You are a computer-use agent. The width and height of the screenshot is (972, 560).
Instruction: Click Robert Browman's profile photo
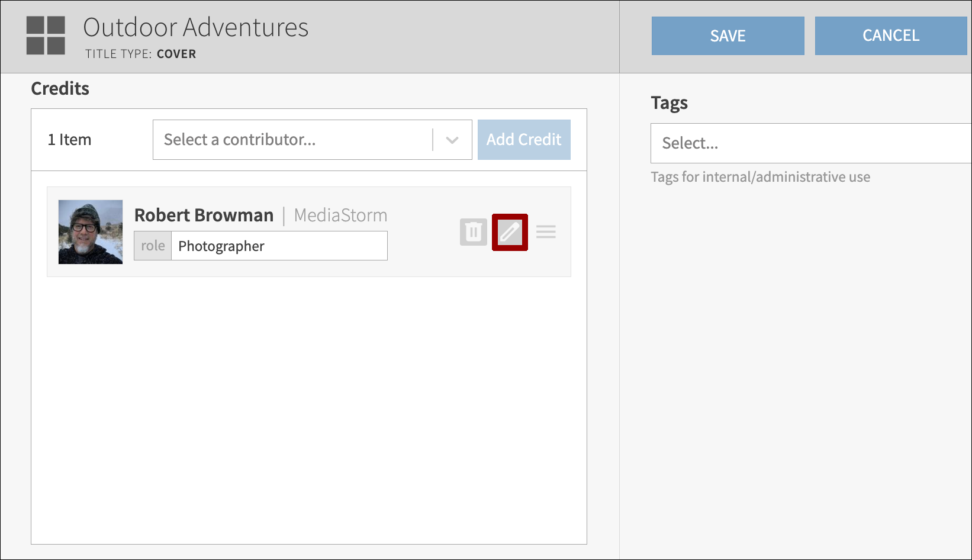click(x=90, y=232)
